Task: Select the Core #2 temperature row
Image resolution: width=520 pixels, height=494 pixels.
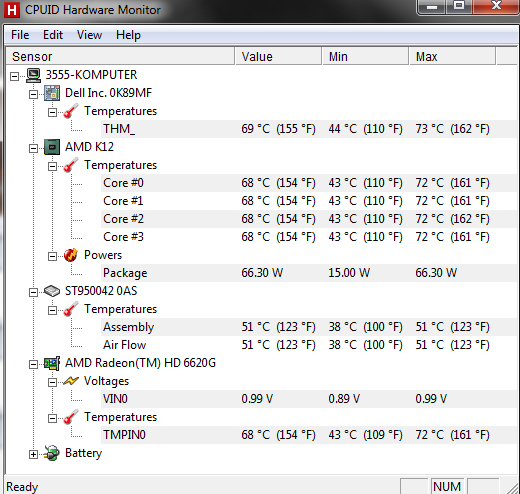Action: pyautogui.click(x=309, y=219)
